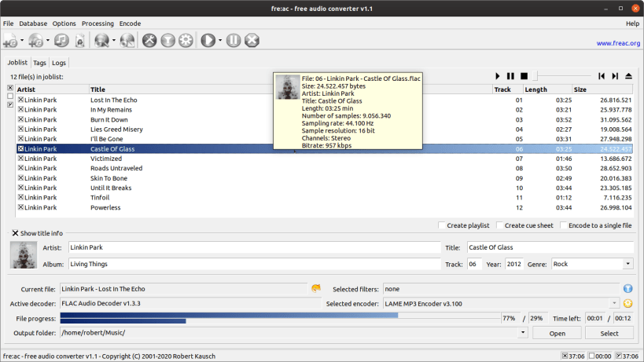Image resolution: width=644 pixels, height=362 pixels.
Task: Switch to the Tags tab
Action: 39,63
